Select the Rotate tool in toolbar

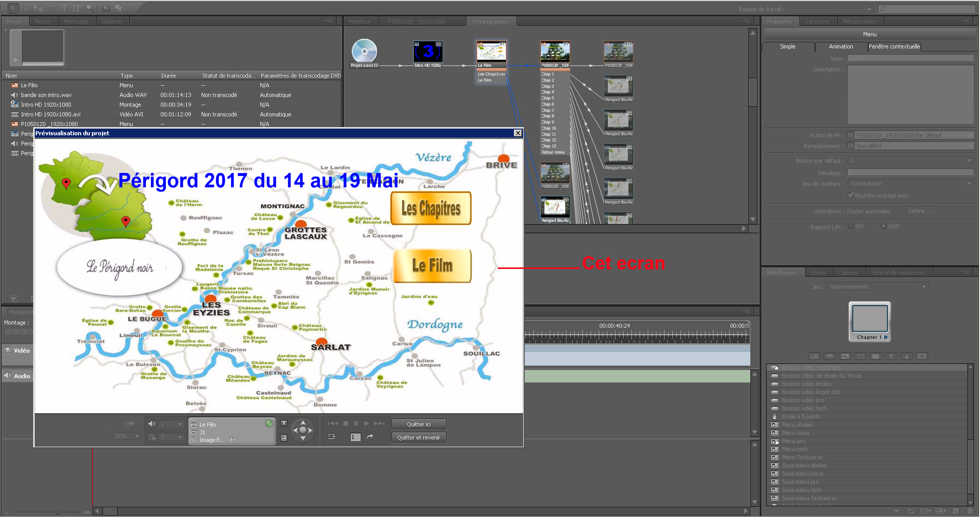click(x=52, y=8)
